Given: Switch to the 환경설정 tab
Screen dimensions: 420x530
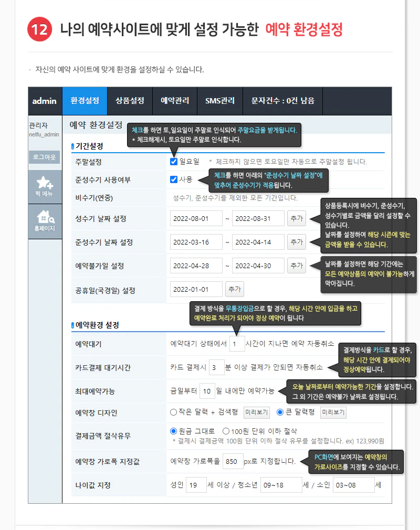Looking at the screenshot, I should click(x=85, y=101).
